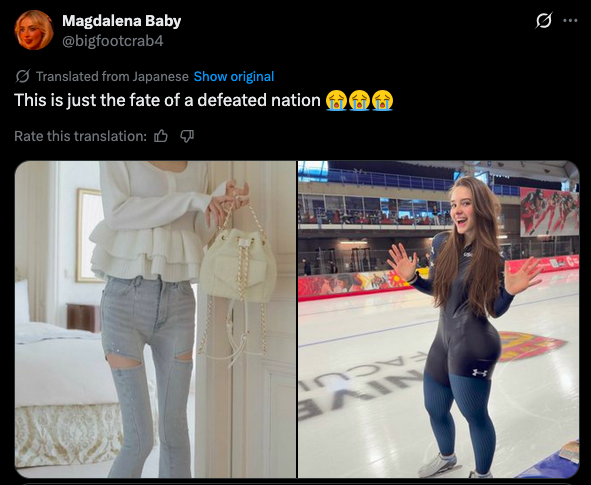The width and height of the screenshot is (591, 485).
Task: Click the @bigfootcrab4 handle
Action: 112,41
